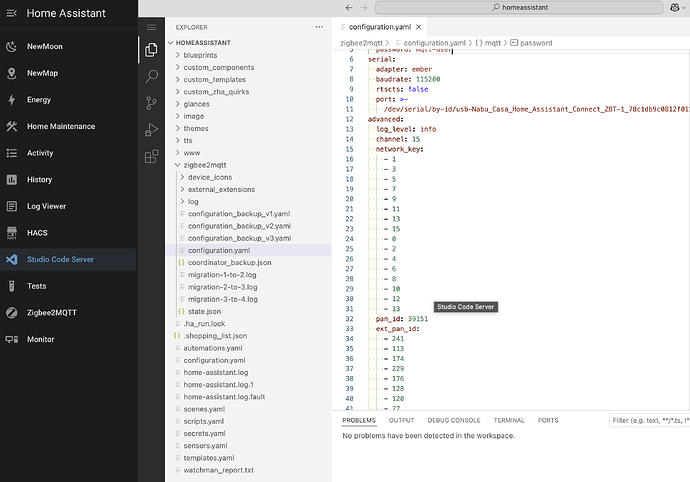Switch to the Output panel tab
Screen dimensions: 690x482
point(403,421)
